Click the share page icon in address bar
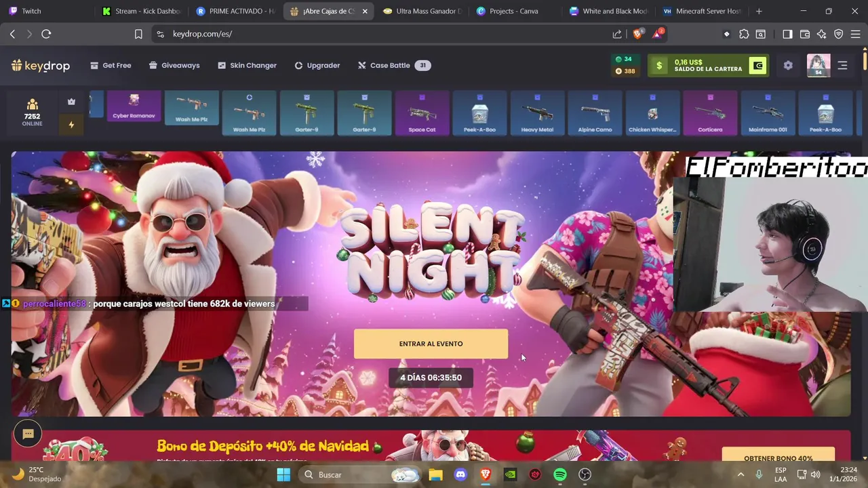Image resolution: width=868 pixels, height=488 pixels. point(617,34)
